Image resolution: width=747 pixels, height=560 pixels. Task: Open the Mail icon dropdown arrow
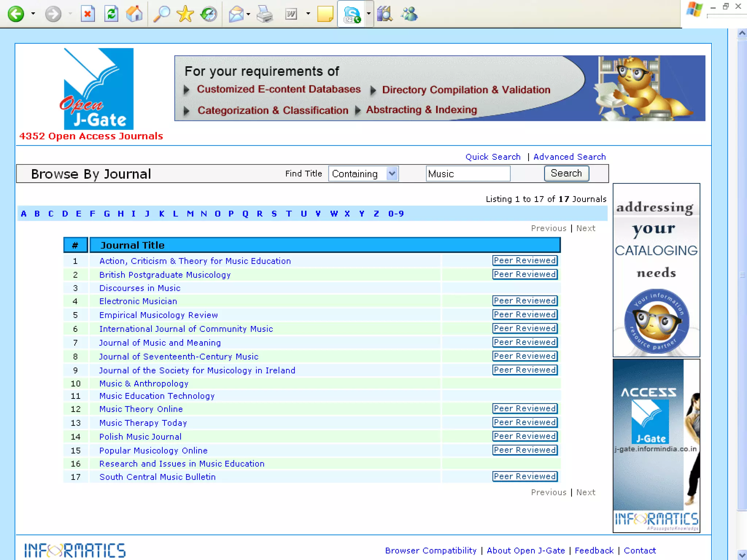click(248, 14)
